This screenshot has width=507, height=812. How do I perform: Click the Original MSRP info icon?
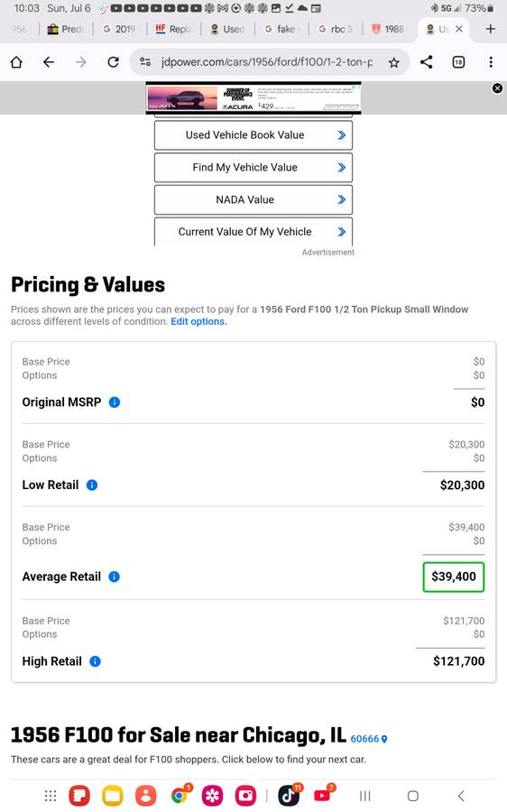point(115,402)
